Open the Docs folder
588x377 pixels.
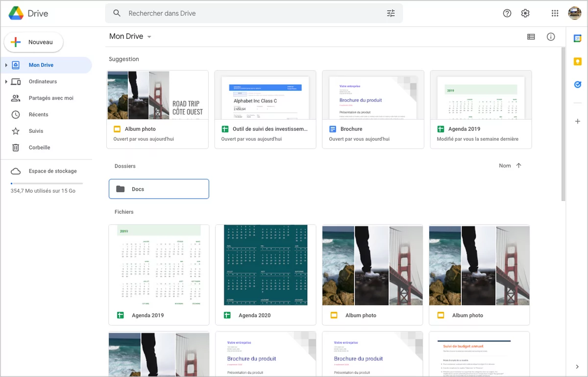[x=159, y=189]
